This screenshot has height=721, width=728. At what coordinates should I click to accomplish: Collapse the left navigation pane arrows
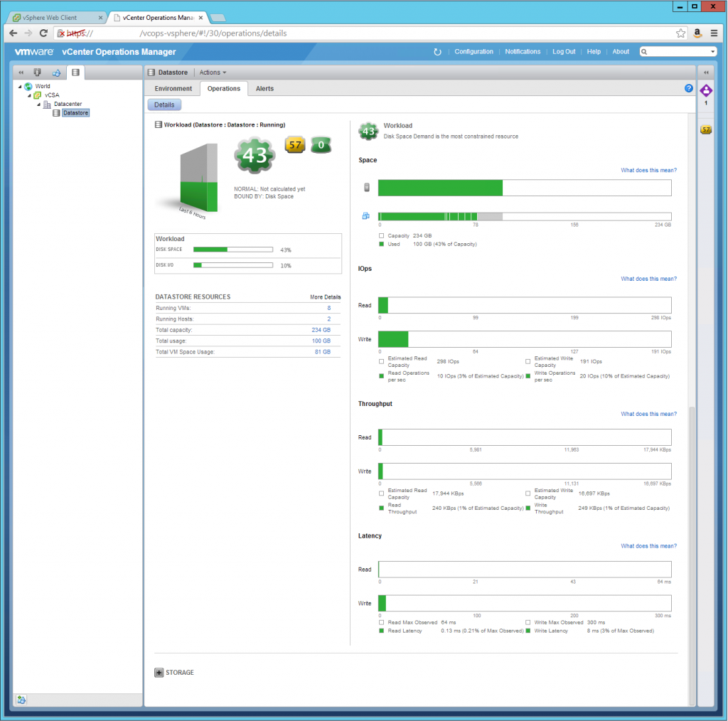click(21, 73)
